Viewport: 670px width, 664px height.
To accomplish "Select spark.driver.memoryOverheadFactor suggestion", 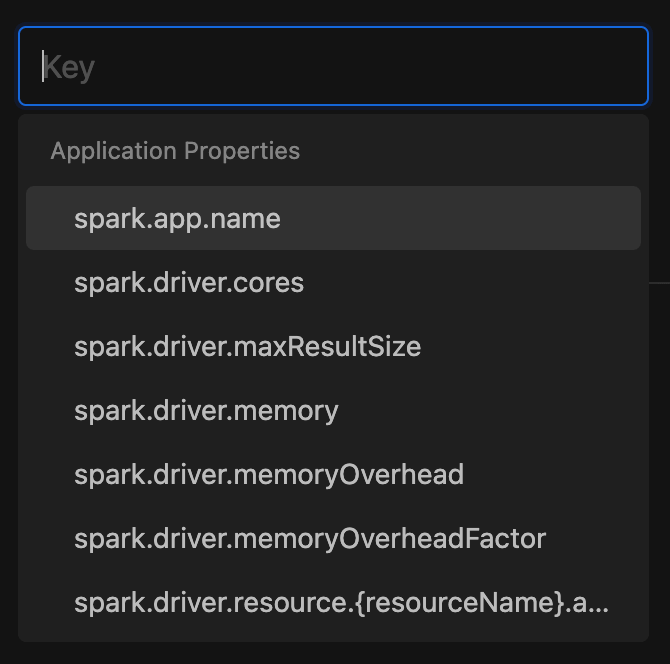I will [x=333, y=538].
